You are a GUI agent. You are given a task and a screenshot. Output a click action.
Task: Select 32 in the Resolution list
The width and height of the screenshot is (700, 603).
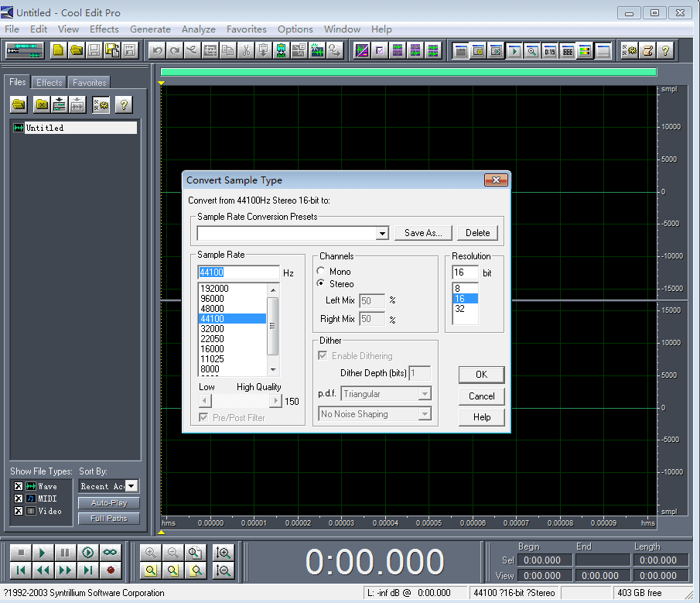tap(460, 308)
